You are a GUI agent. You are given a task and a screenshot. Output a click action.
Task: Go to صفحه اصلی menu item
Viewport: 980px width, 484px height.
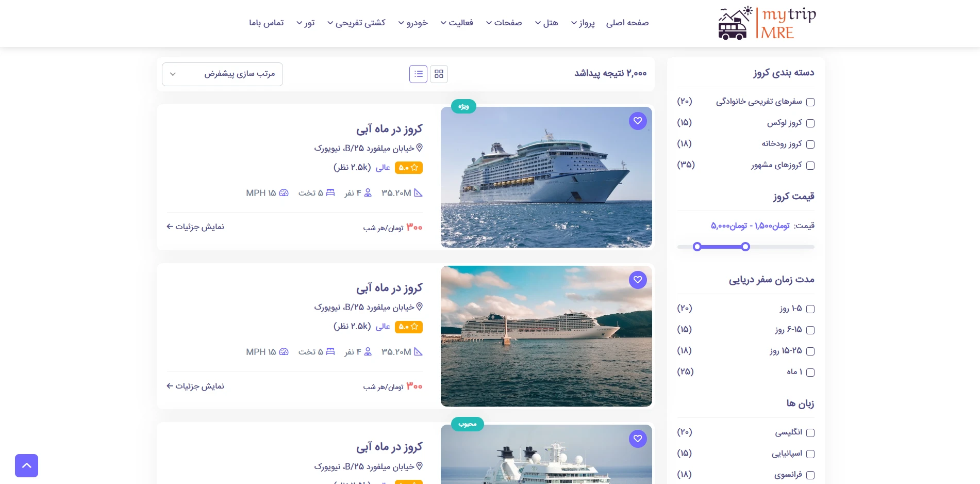(x=627, y=23)
